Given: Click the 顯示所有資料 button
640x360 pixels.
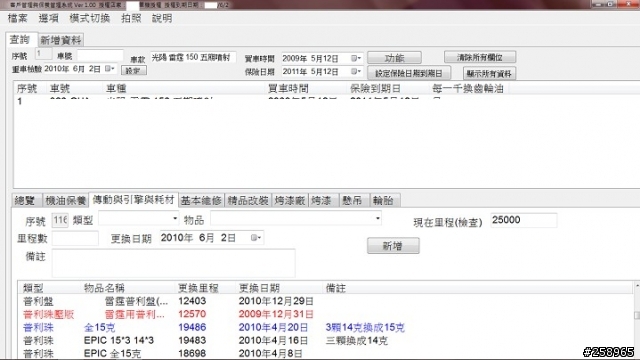Looking at the screenshot, I should tap(489, 73).
